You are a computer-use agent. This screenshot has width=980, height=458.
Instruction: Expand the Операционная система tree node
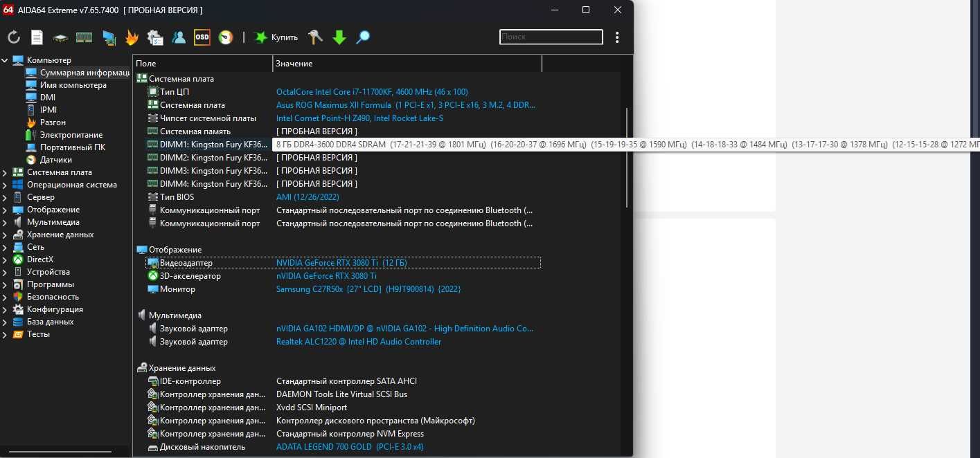(x=5, y=185)
